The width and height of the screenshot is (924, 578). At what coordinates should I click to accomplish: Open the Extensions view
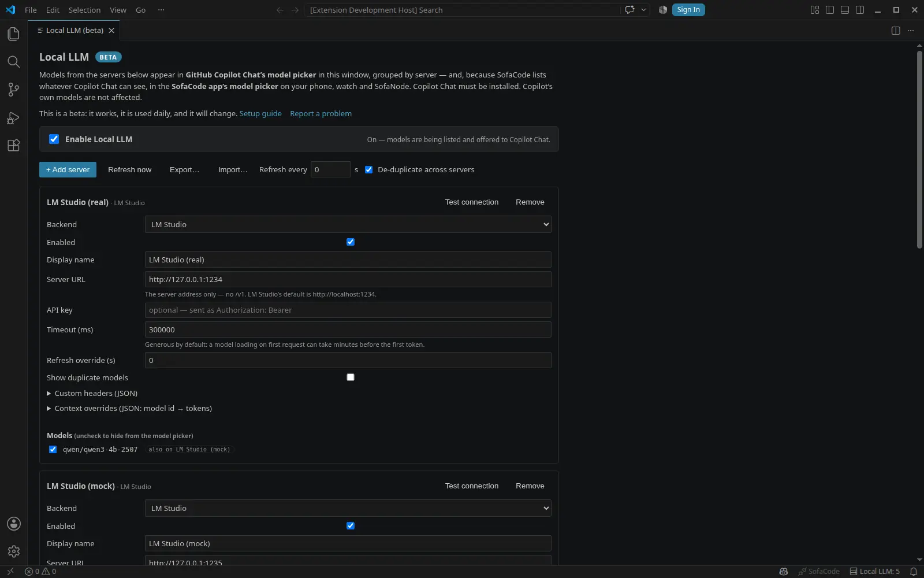13,146
